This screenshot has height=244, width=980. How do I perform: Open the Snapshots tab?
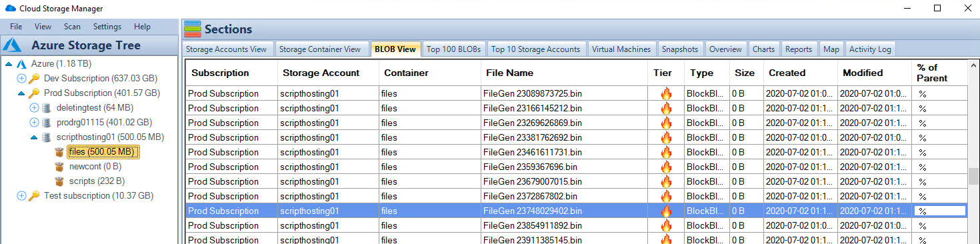click(680, 49)
